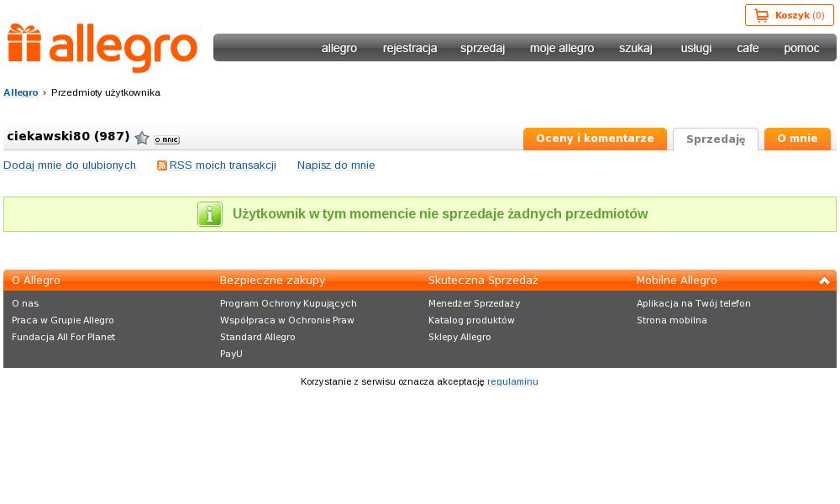Click the favorite star next to ciekawski80
This screenshot has height=504, width=840.
(141, 139)
